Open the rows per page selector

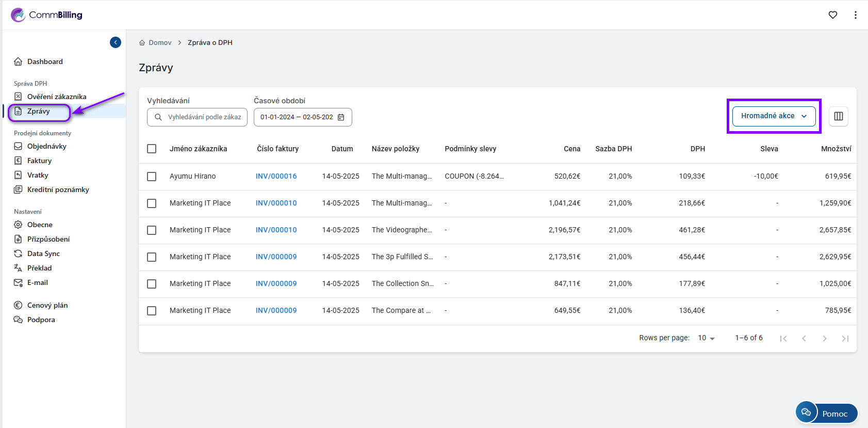[706, 338]
